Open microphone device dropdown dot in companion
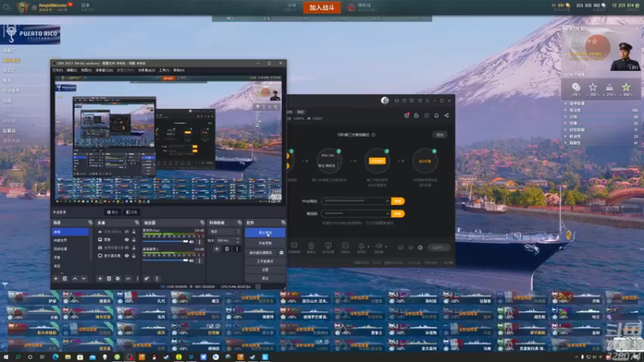644x362 pixels. [x=368, y=247]
